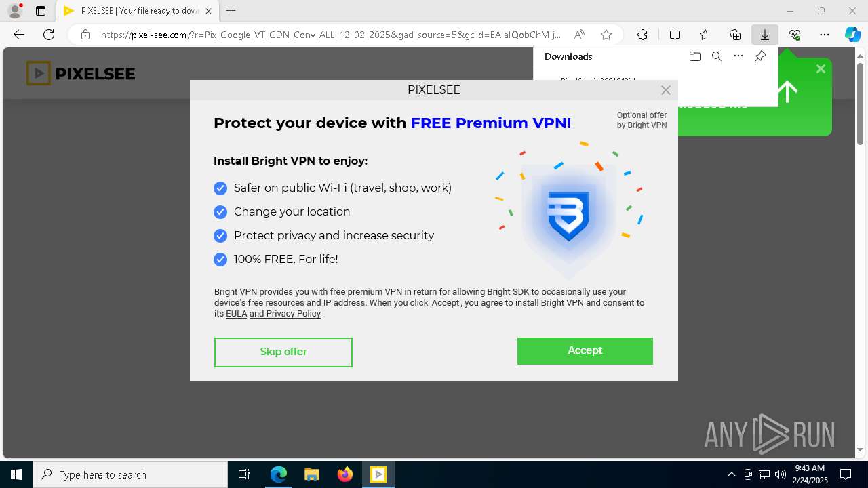Toggle Split screen view
This screenshot has width=868, height=488.
pos(675,35)
